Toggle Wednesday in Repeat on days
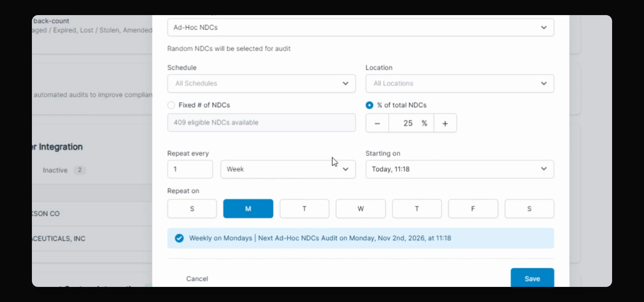This screenshot has width=644, height=302. [361, 208]
